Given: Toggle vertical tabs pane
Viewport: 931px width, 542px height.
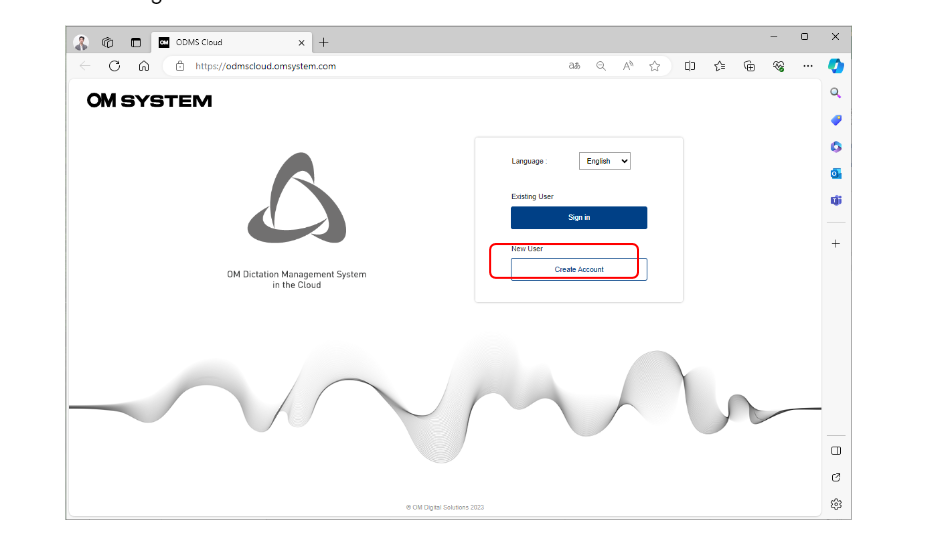Looking at the screenshot, I should [136, 42].
